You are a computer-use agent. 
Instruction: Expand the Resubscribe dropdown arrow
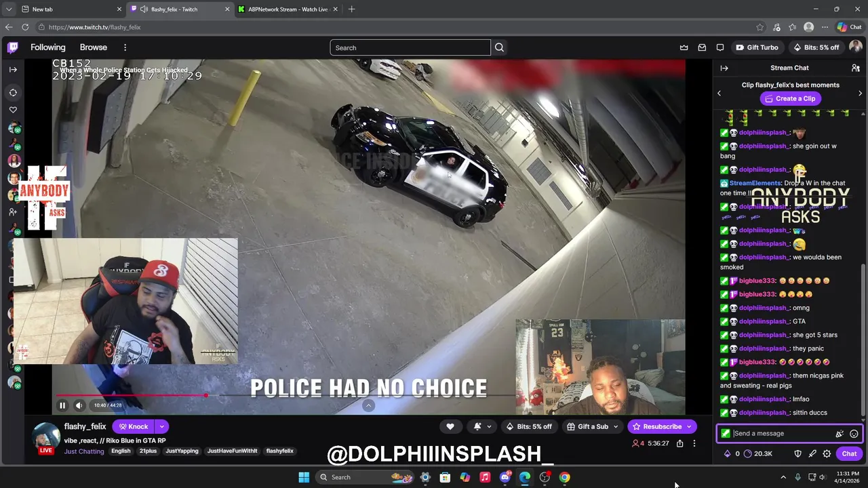click(689, 426)
